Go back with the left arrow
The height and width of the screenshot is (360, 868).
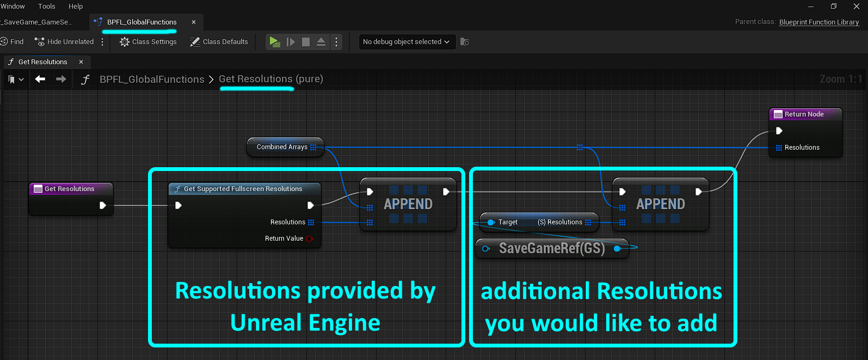point(40,79)
